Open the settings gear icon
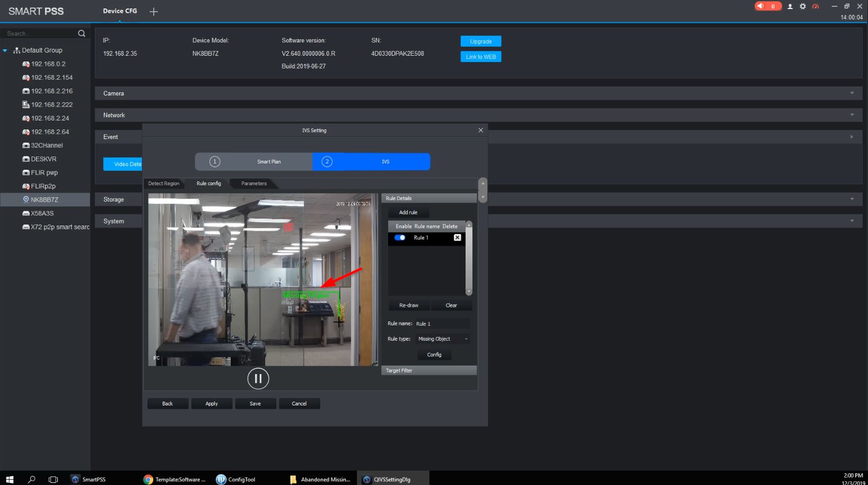This screenshot has width=868, height=485. point(803,6)
